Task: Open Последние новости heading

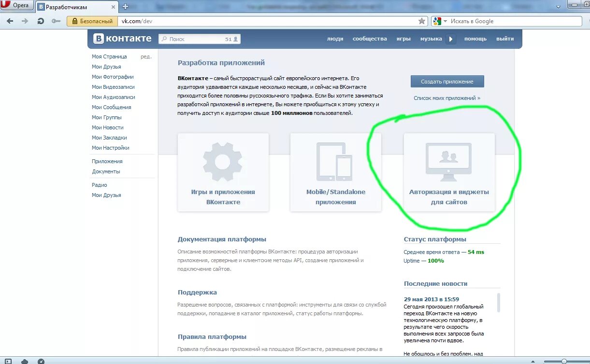Action: point(435,283)
